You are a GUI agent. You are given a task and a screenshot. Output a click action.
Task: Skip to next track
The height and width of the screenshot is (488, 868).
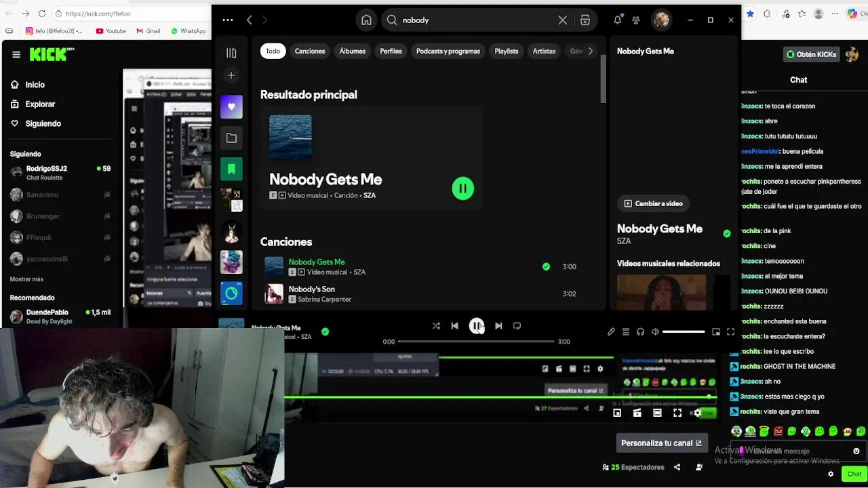click(x=498, y=326)
